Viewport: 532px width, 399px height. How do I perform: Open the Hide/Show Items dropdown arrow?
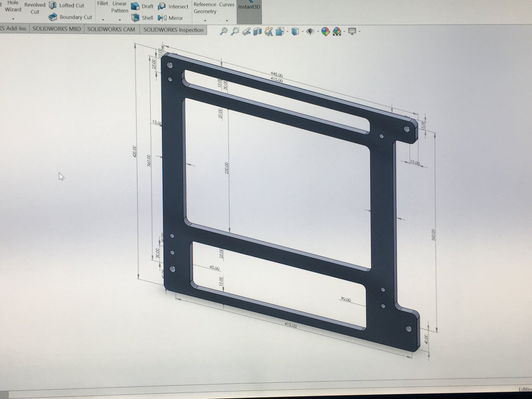pos(318,32)
